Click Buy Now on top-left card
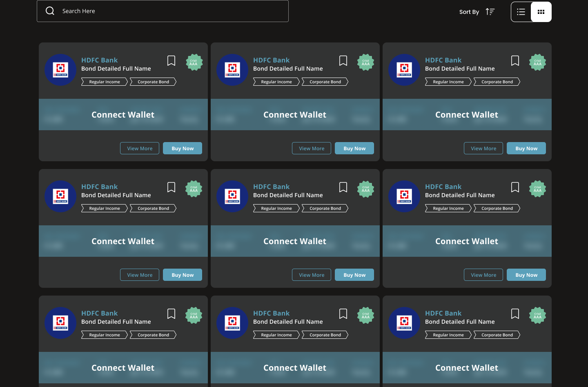 tap(183, 148)
